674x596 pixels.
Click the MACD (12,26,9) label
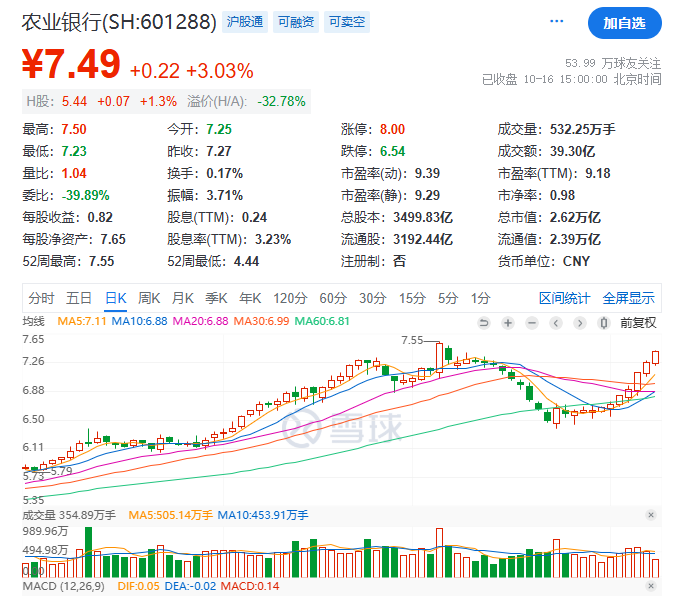click(63, 586)
